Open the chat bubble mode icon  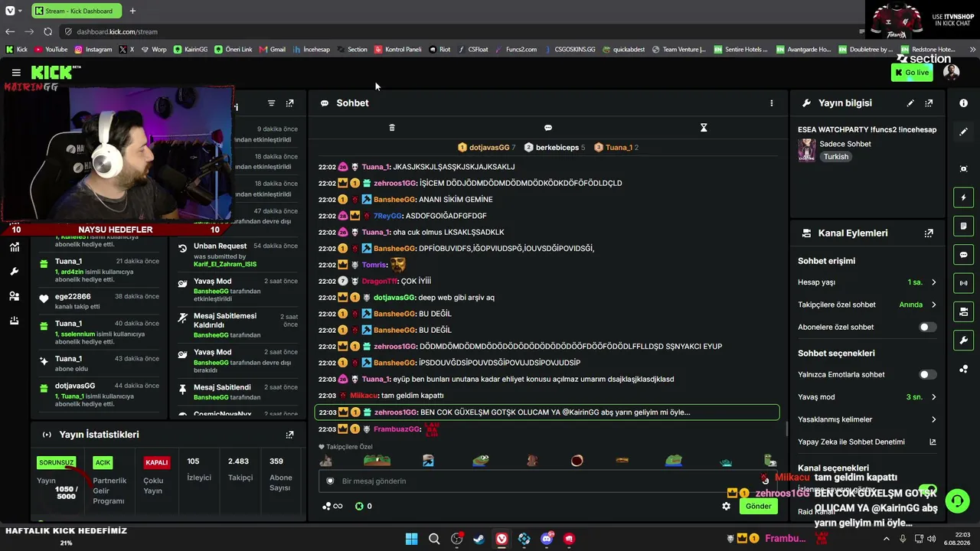pyautogui.click(x=548, y=128)
